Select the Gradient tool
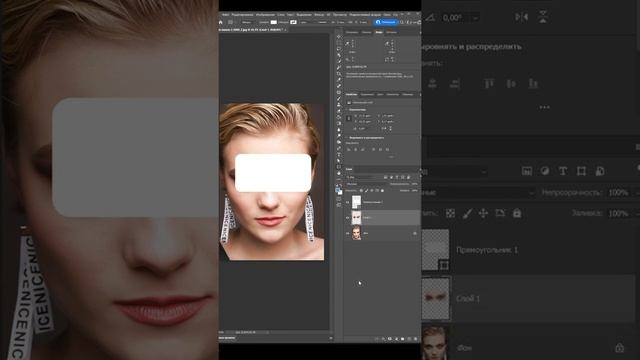The height and width of the screenshot is (360, 640). (339, 123)
